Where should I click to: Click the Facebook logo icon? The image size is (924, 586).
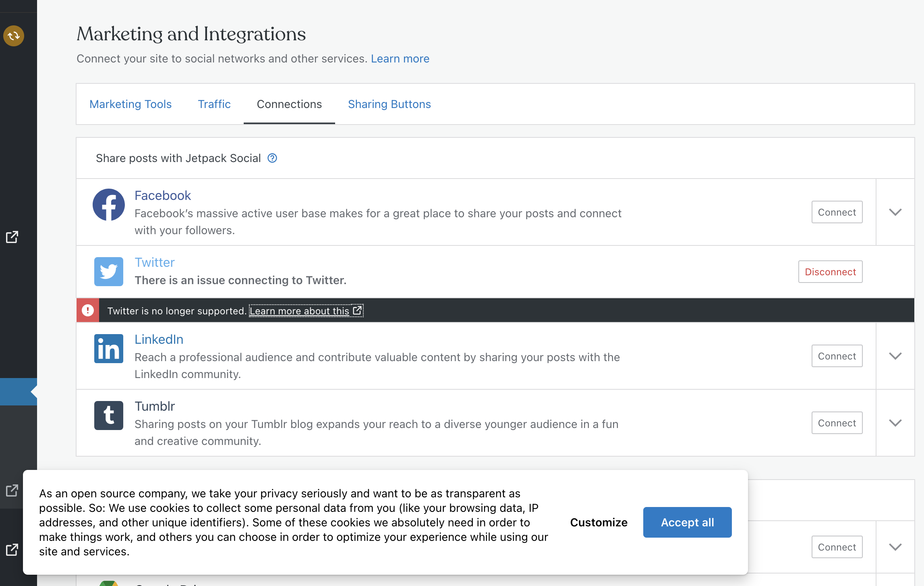click(109, 205)
